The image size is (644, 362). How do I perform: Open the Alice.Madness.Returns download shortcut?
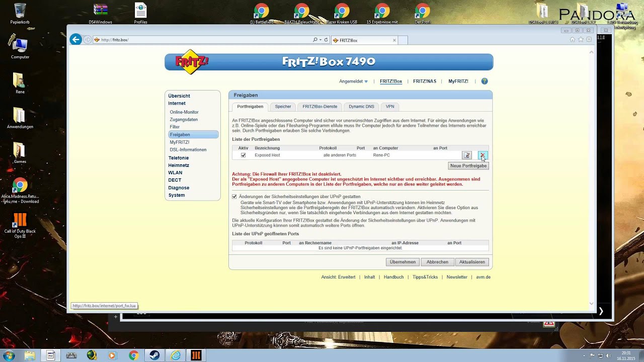tap(20, 191)
